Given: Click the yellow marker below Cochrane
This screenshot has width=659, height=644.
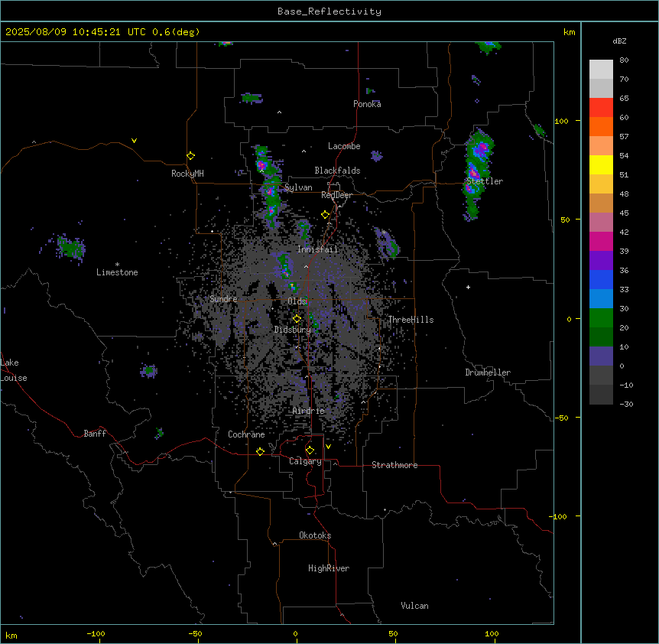Looking at the screenshot, I should click(x=260, y=451).
